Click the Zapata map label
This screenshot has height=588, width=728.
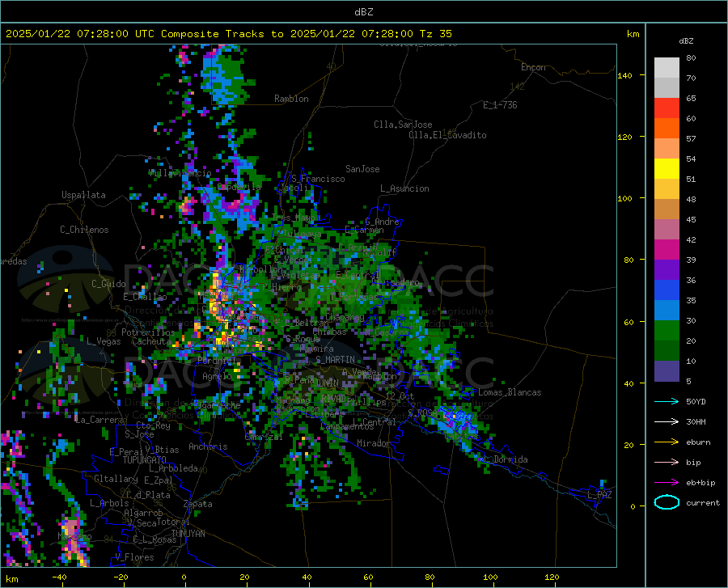pyautogui.click(x=198, y=504)
